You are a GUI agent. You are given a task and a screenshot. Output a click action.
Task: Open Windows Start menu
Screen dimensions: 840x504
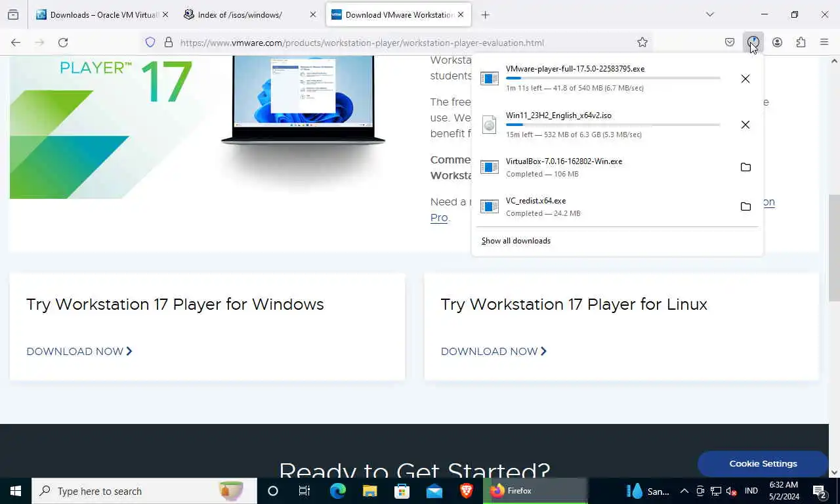(16, 491)
